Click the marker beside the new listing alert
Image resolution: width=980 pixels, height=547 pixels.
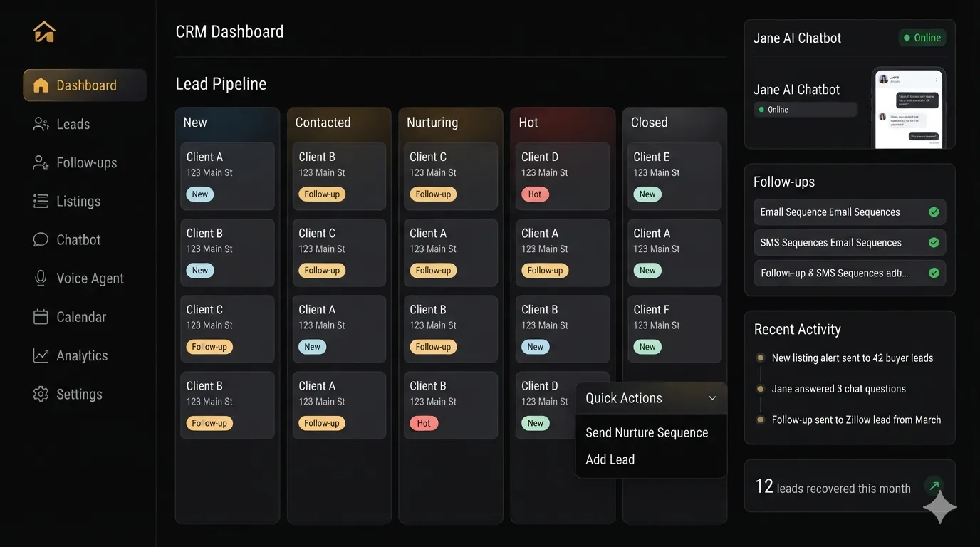761,358
